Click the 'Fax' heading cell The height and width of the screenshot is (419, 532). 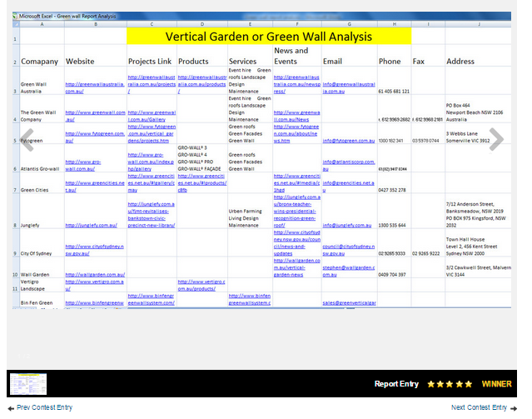pyautogui.click(x=428, y=55)
